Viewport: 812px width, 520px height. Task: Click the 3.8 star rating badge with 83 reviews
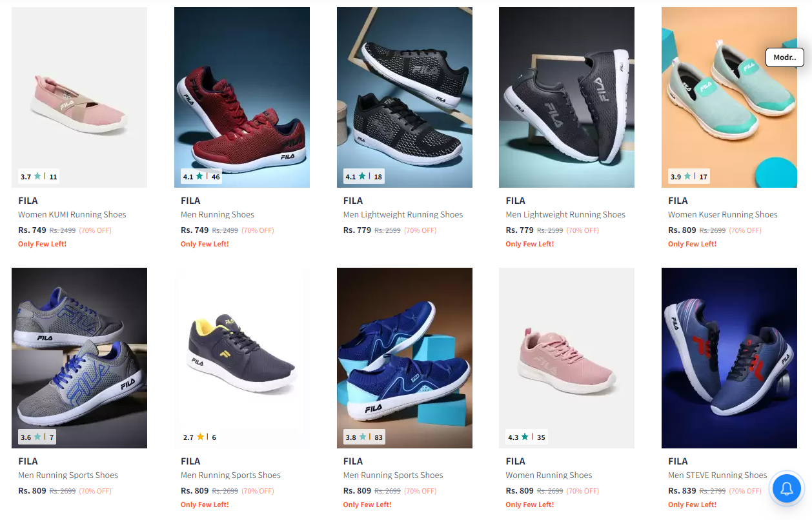(364, 437)
